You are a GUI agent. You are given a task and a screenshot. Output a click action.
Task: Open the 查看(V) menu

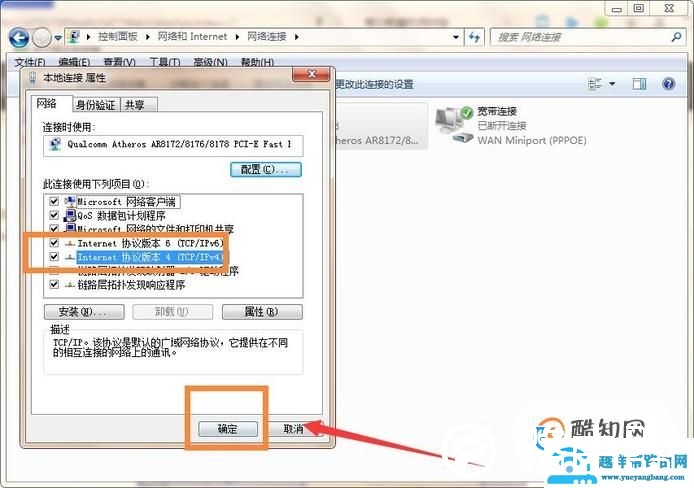coord(120,62)
